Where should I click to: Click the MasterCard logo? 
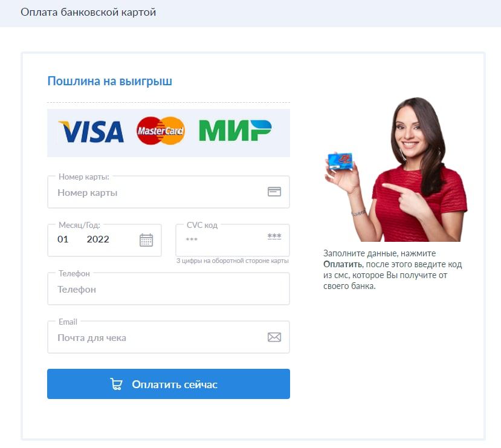(x=160, y=131)
